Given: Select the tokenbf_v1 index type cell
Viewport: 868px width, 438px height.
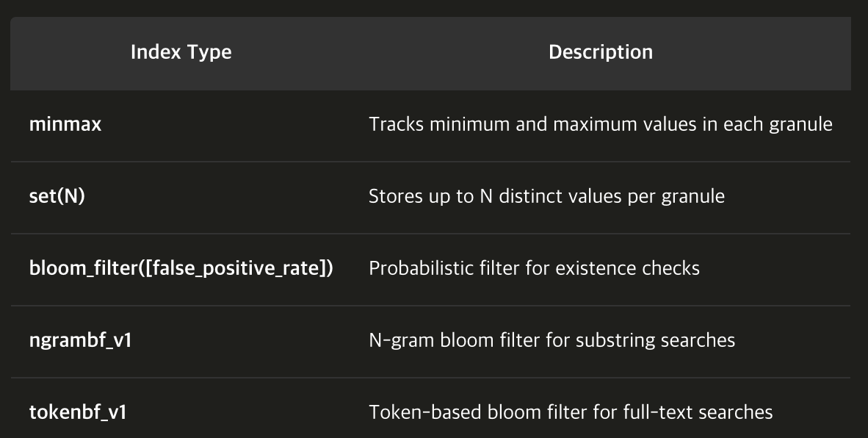Looking at the screenshot, I should (x=78, y=412).
